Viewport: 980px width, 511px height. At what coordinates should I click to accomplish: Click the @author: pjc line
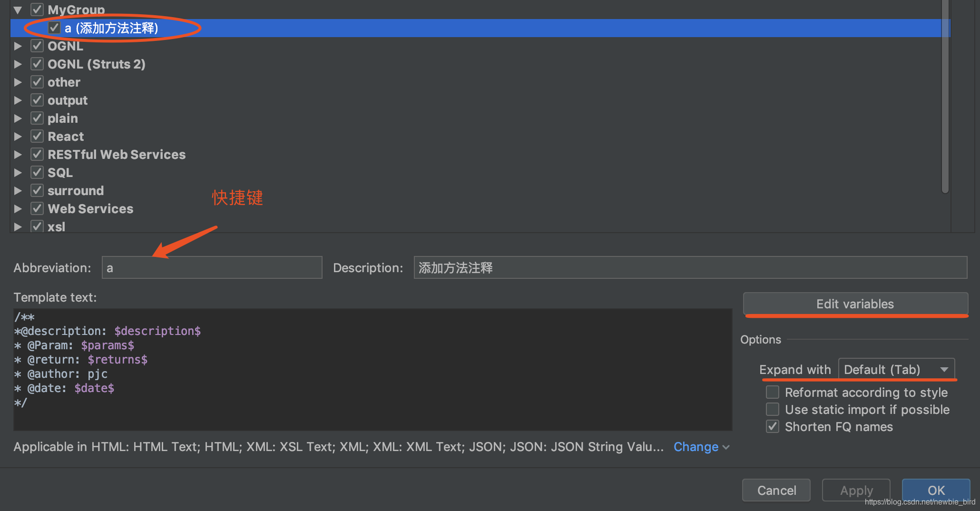[x=61, y=374]
